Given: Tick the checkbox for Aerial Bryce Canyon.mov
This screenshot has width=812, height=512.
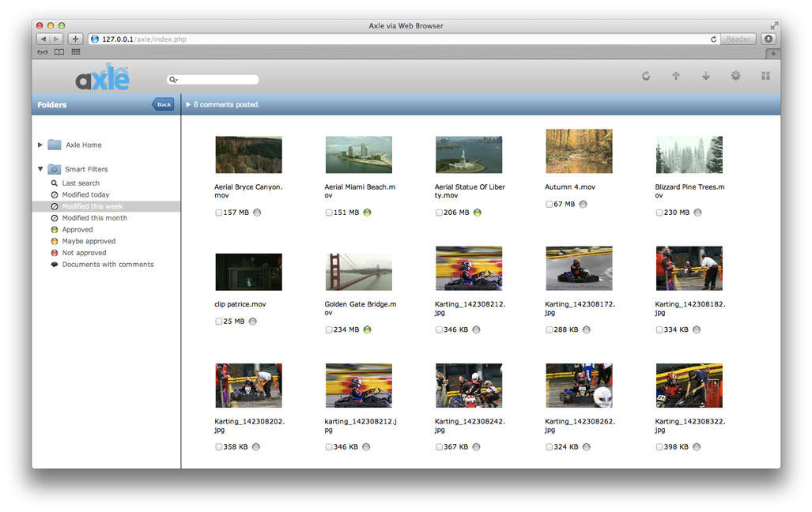Looking at the screenshot, I should 219,213.
